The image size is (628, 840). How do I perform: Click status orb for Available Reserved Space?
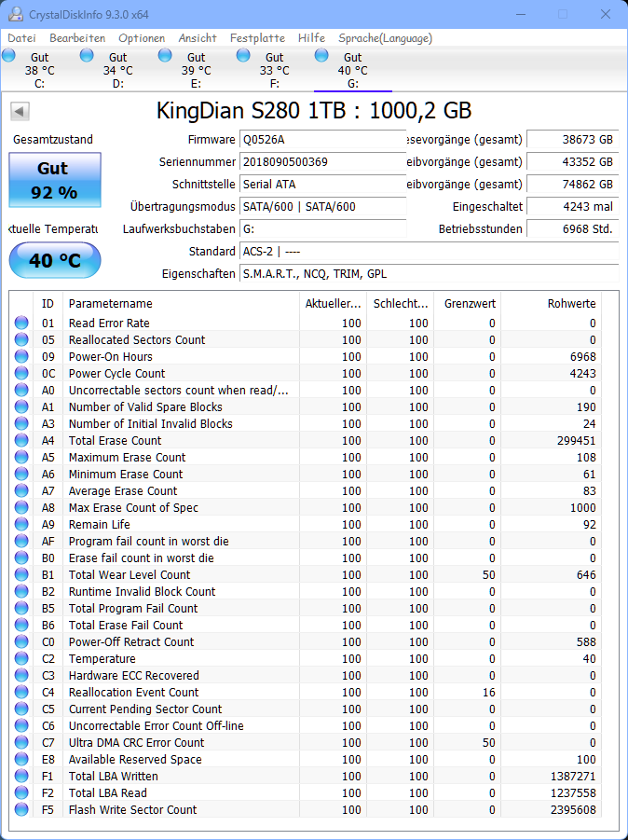pyautogui.click(x=21, y=759)
